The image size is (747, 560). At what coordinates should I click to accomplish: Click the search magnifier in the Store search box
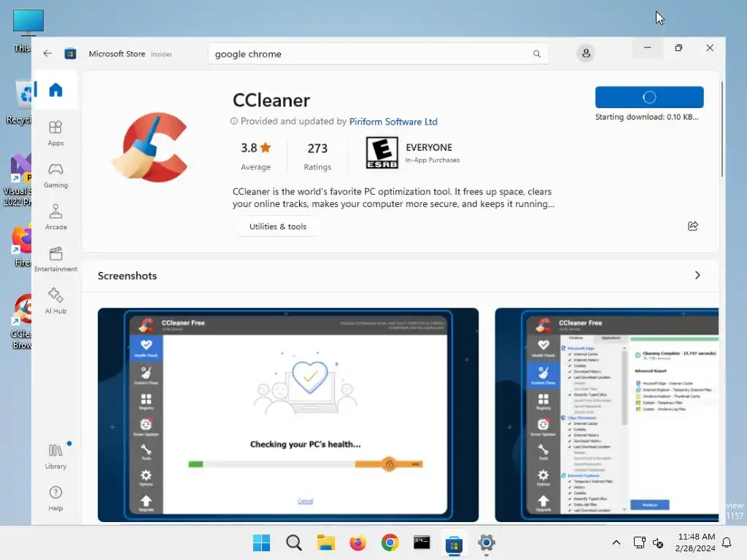coord(536,54)
